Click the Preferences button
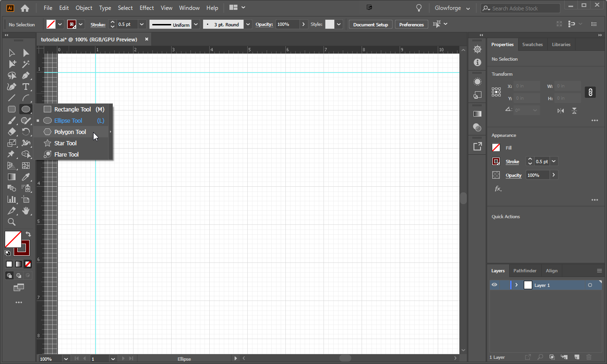The image size is (607, 364). tap(411, 24)
